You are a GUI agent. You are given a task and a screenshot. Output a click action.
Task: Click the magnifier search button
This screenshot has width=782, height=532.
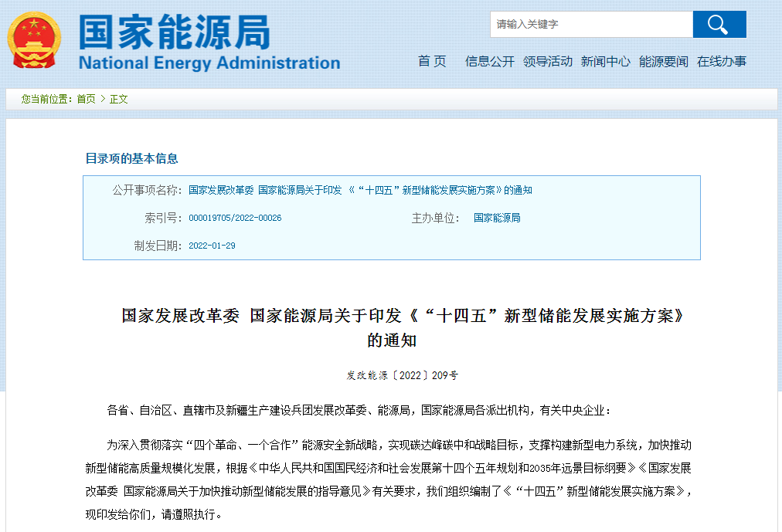coord(719,25)
